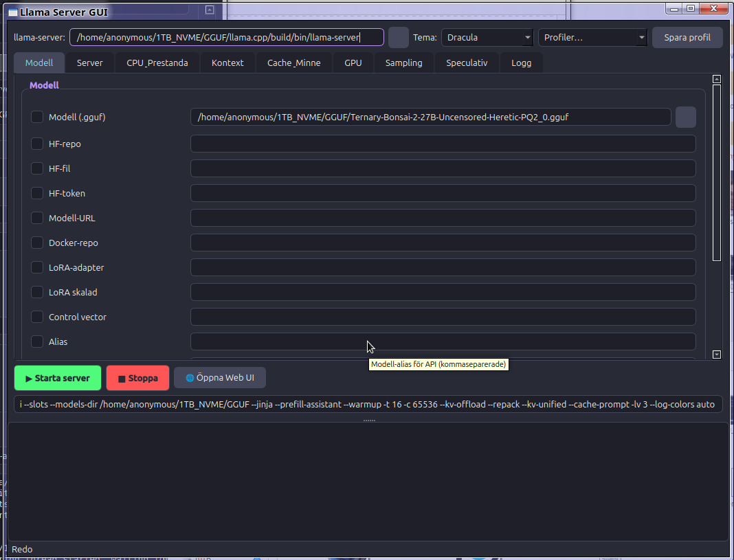This screenshot has width=734, height=560.
Task: Click the Modell-URL input field
Action: coord(443,218)
